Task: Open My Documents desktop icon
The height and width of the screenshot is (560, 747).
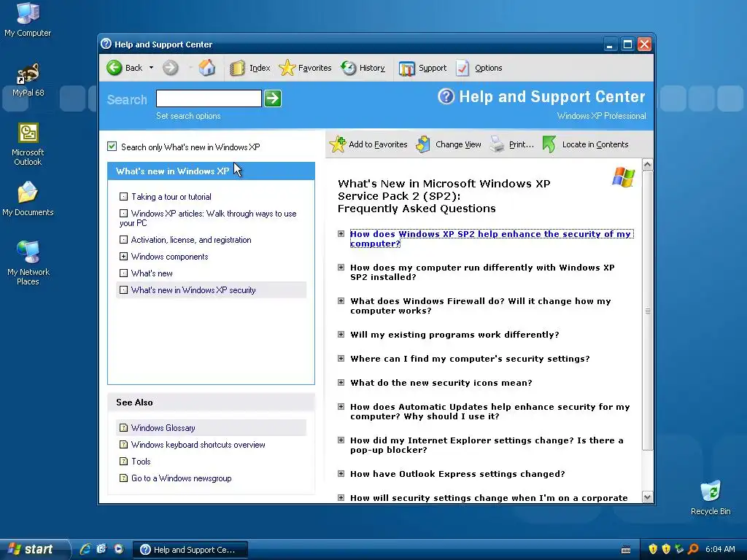Action: [28, 198]
